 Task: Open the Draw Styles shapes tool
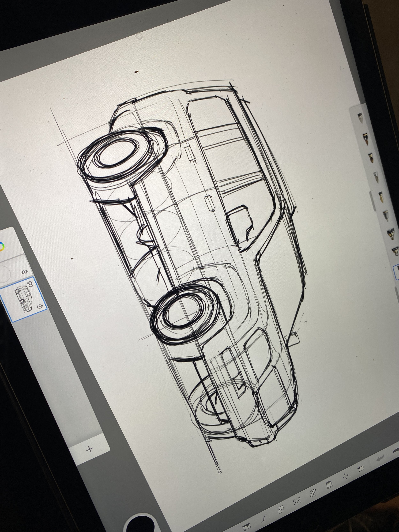pos(281,509)
